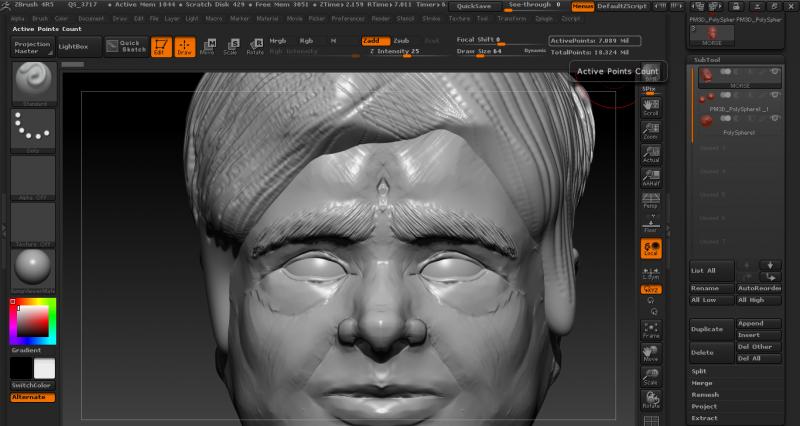The image size is (800, 426).
Task: Click the BPR render button near SPix
Action: click(x=651, y=72)
